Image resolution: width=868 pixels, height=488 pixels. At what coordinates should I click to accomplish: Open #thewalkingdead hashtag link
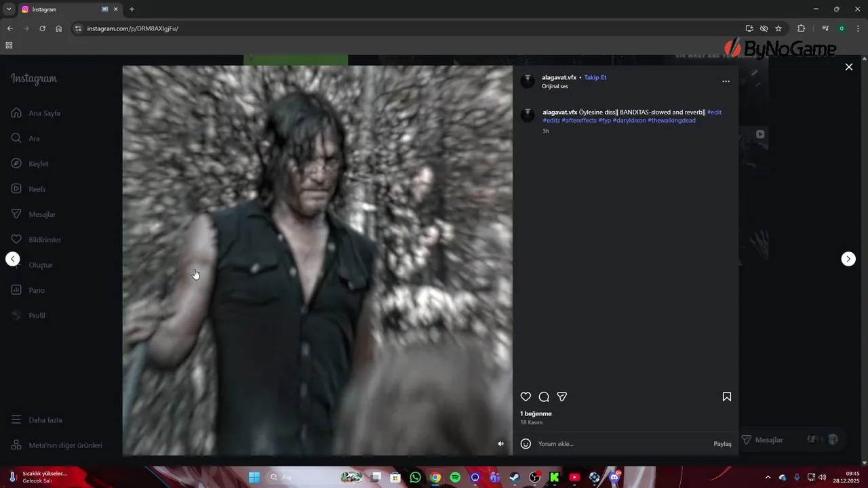[x=671, y=121]
